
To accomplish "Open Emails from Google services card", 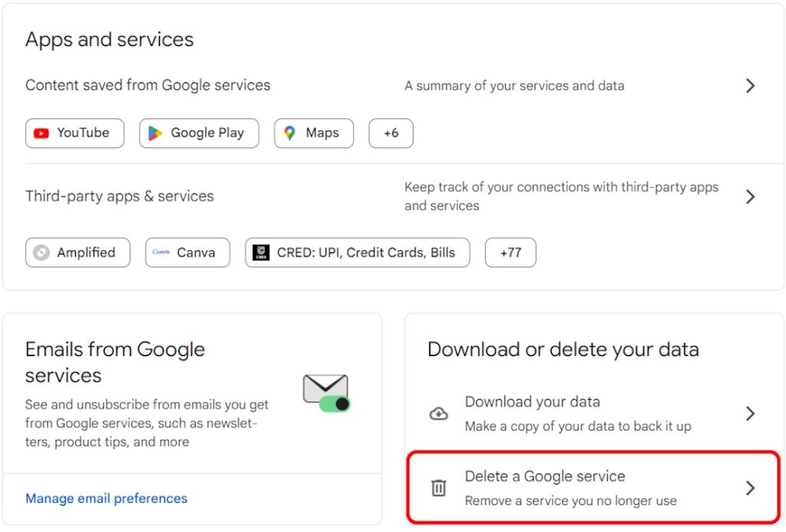I will pos(115,362).
